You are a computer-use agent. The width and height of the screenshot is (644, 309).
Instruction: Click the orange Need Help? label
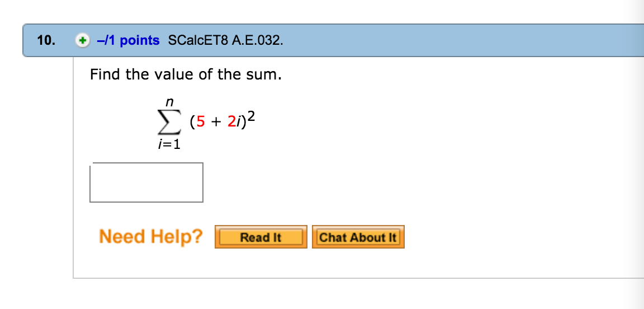[x=151, y=237]
